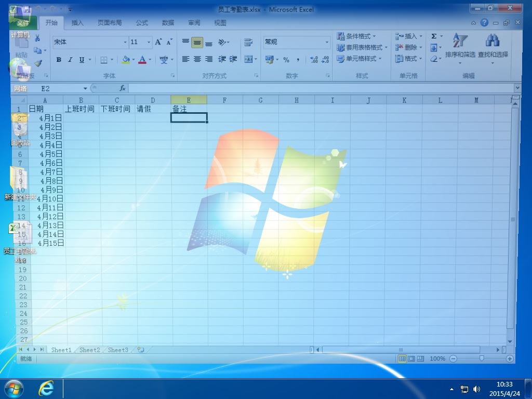Click the Cut scissors icon
This screenshot has width=532, height=399.
37,38
